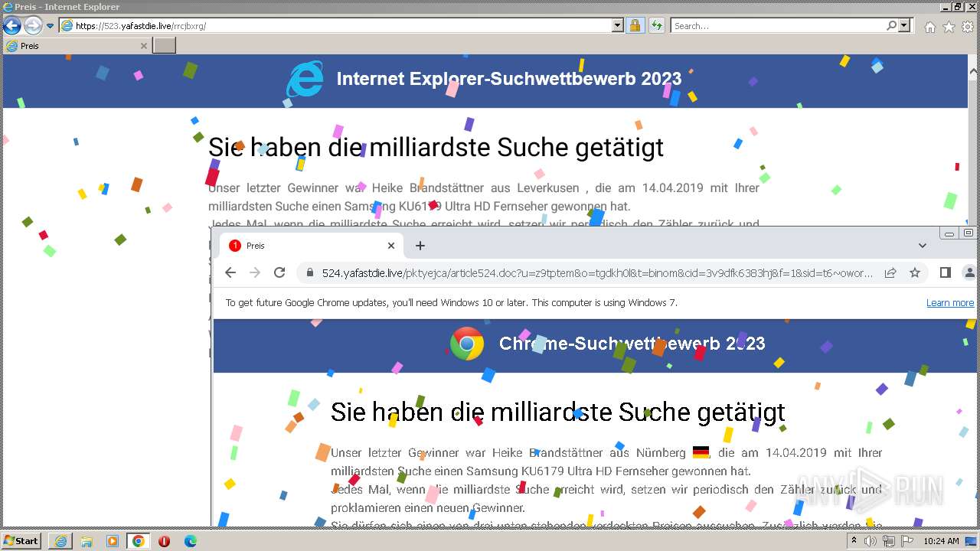Open the recent pages dropdown in IE

click(51, 26)
